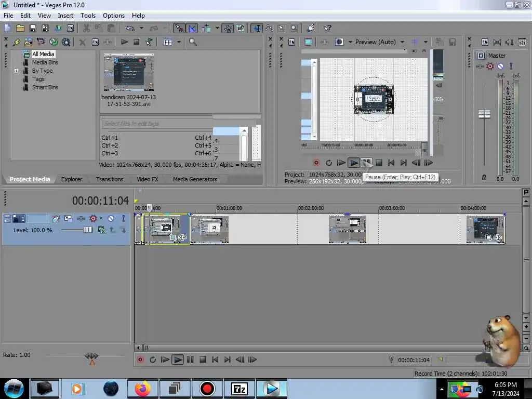Click Get Media from the Web globe icon
The image size is (532, 399).
click(x=54, y=42)
